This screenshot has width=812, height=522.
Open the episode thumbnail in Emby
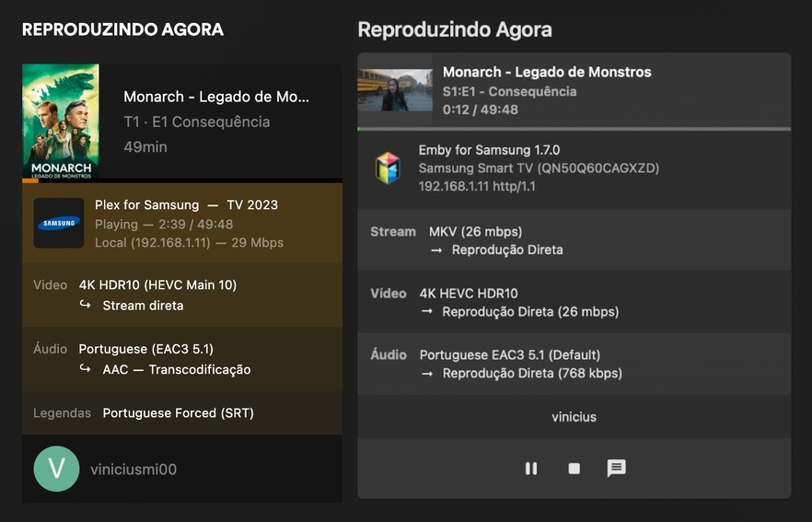[x=395, y=90]
